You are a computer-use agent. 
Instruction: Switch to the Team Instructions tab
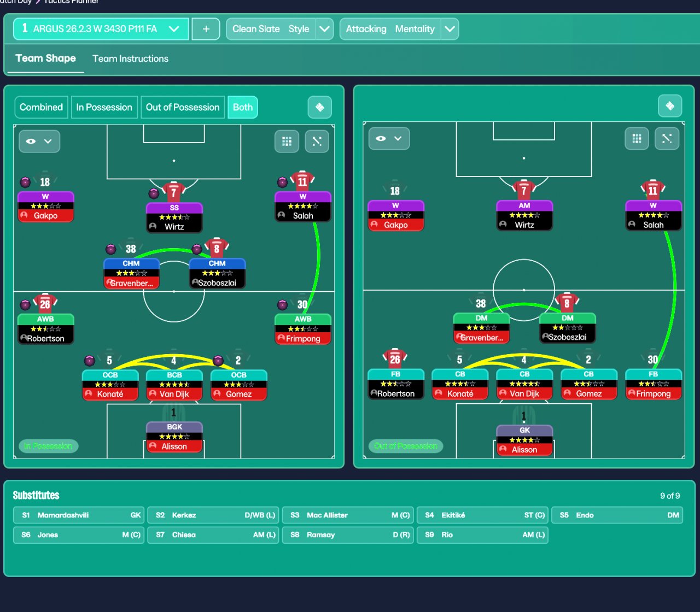pyautogui.click(x=130, y=58)
